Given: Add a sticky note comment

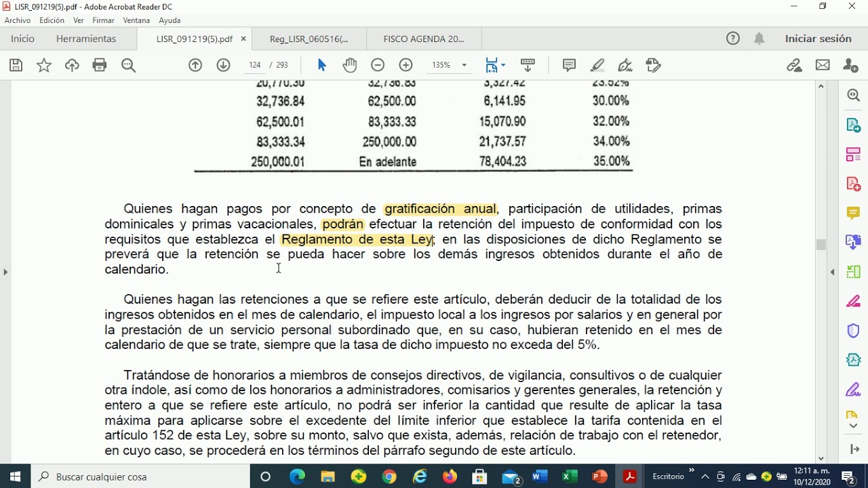Looking at the screenshot, I should 569,65.
